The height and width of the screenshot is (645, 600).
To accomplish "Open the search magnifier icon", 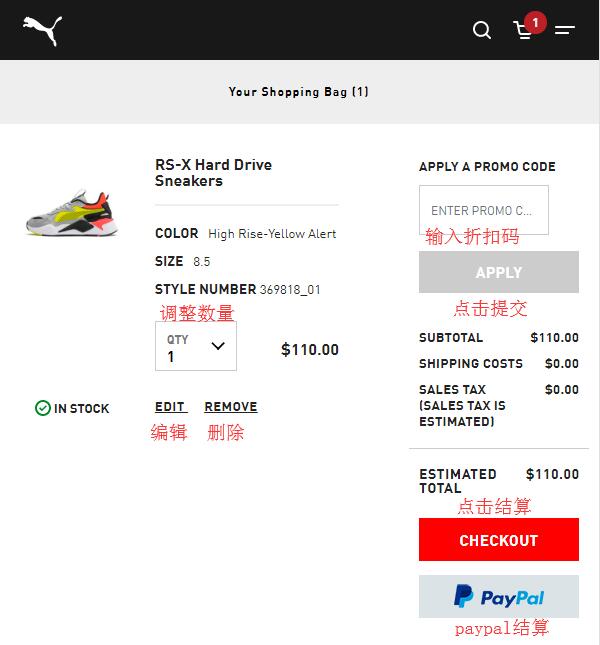I will point(482,30).
